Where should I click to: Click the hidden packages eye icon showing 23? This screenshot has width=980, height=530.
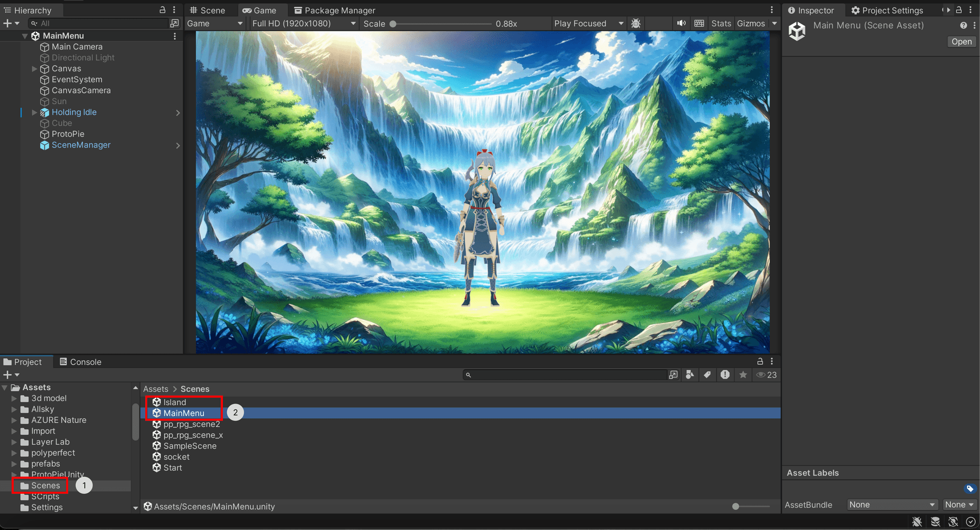(x=765, y=375)
